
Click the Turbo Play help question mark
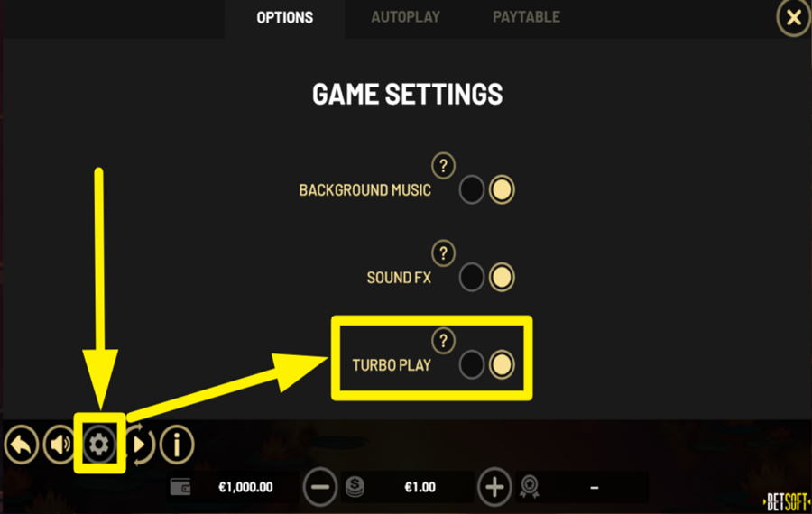coord(443,341)
